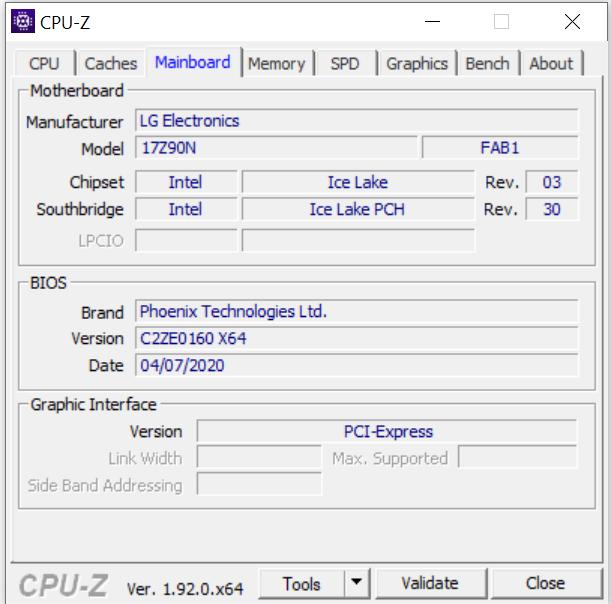Click the Validate button

(x=430, y=583)
